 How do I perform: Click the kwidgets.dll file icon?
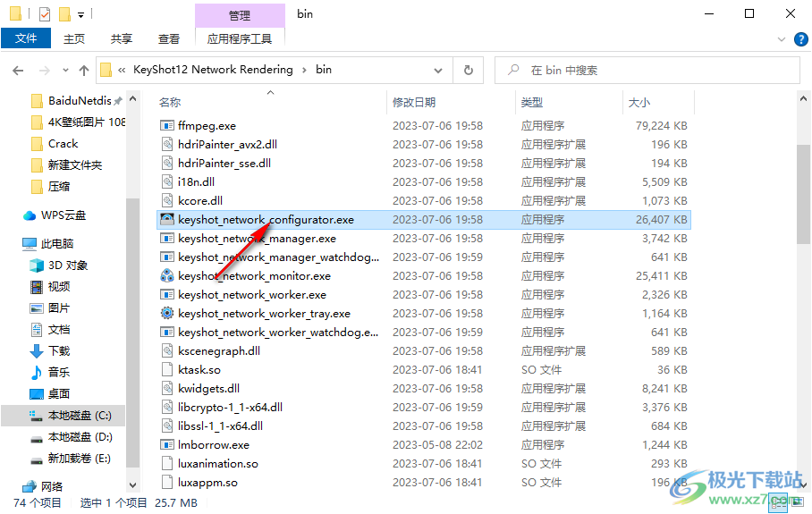pos(166,388)
